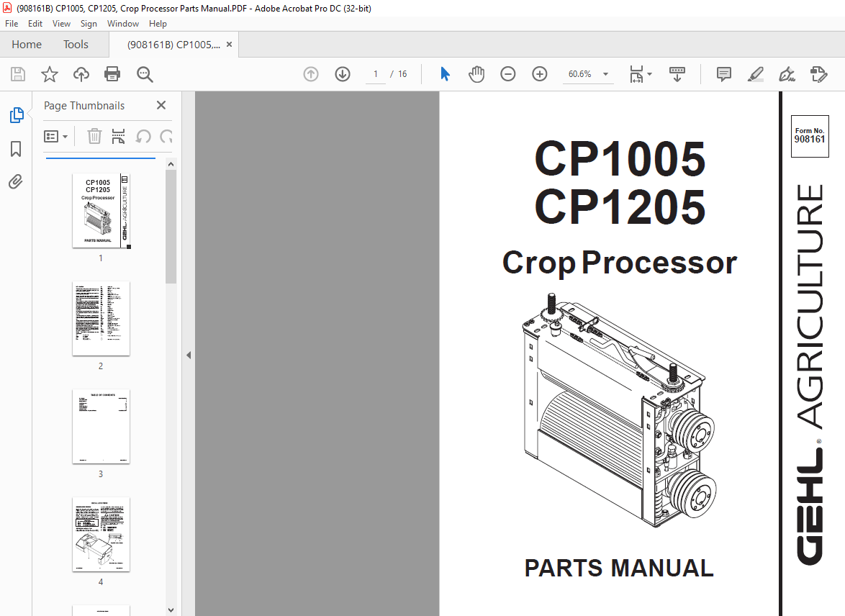Open the read mode keyboard-download icon
845x616 pixels.
point(677,74)
